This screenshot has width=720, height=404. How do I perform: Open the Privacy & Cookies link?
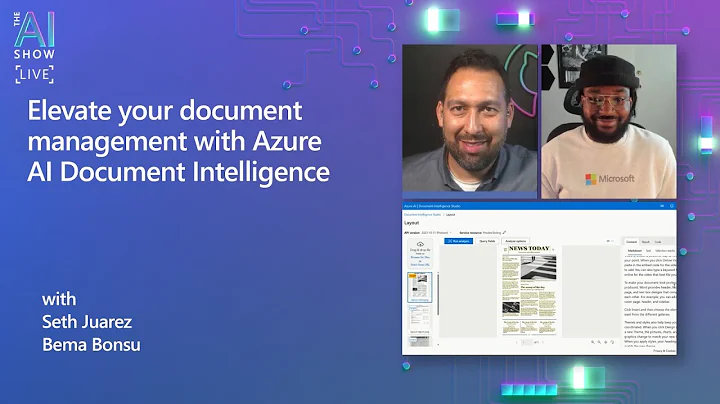click(664, 351)
